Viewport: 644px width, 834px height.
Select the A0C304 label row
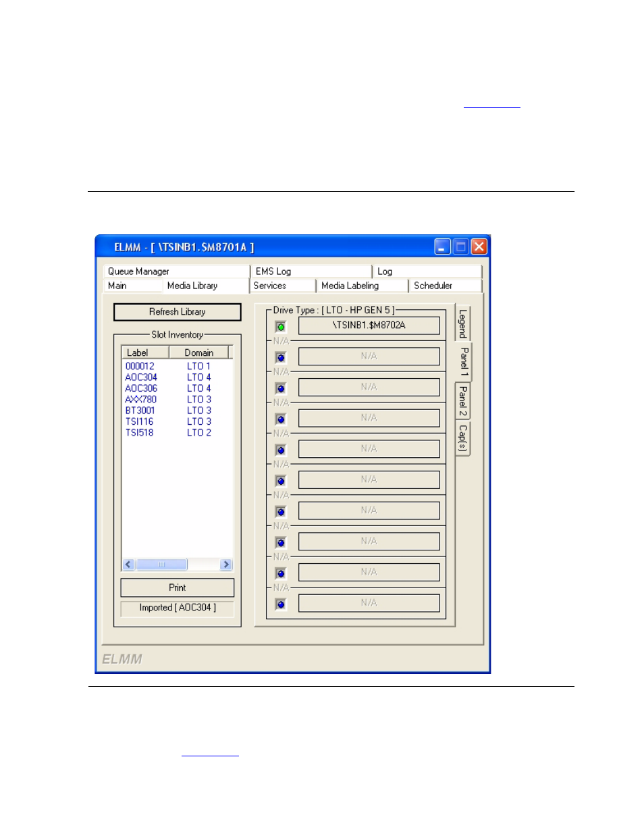[141, 377]
